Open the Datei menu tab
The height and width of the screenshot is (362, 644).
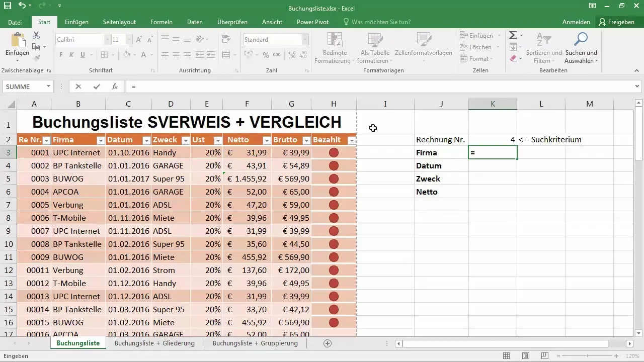click(x=15, y=22)
